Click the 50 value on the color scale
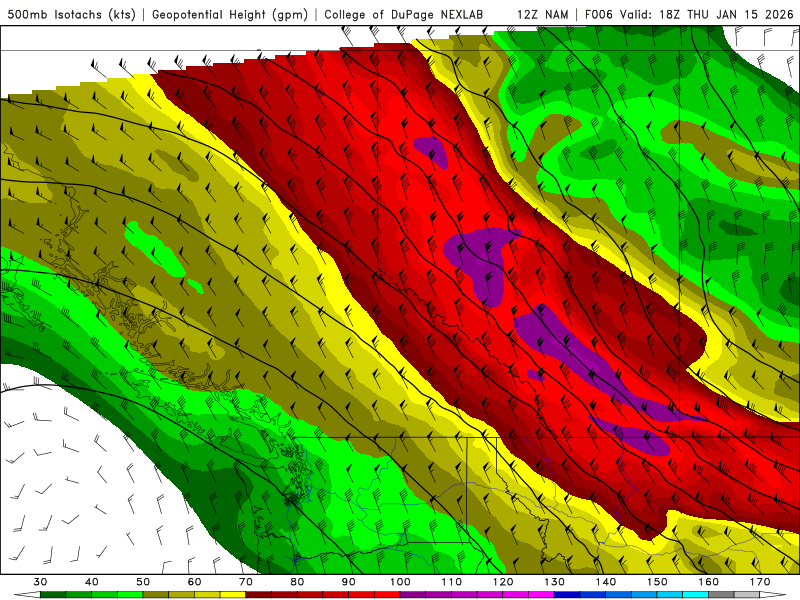This screenshot has height=600, width=800. 143,582
